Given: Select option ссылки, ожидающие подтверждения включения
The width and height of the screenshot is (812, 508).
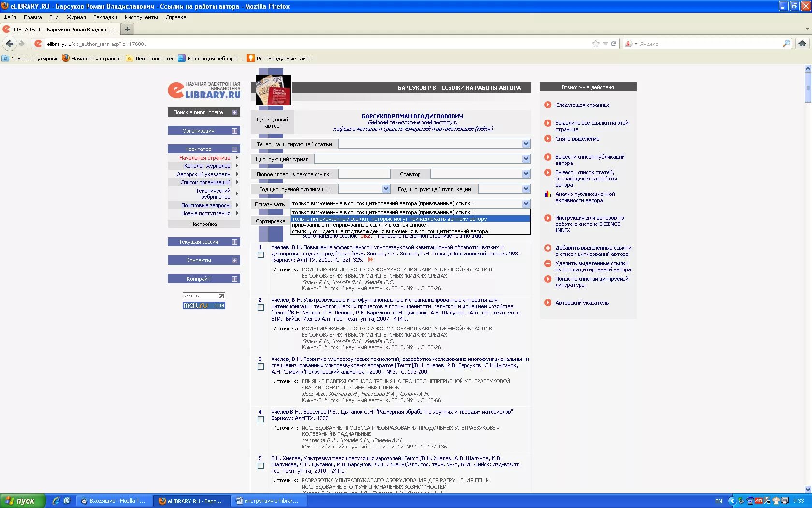Looking at the screenshot, I should pos(410,231).
